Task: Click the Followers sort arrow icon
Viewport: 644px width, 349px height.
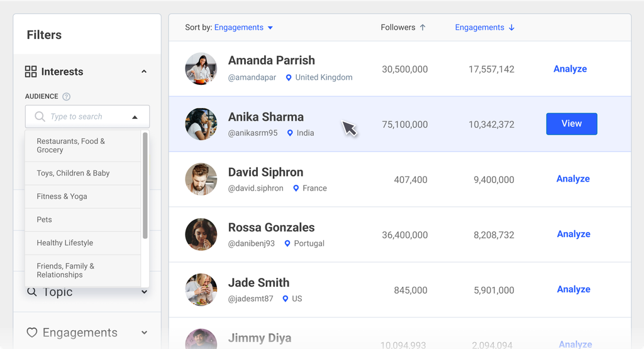Action: point(423,28)
